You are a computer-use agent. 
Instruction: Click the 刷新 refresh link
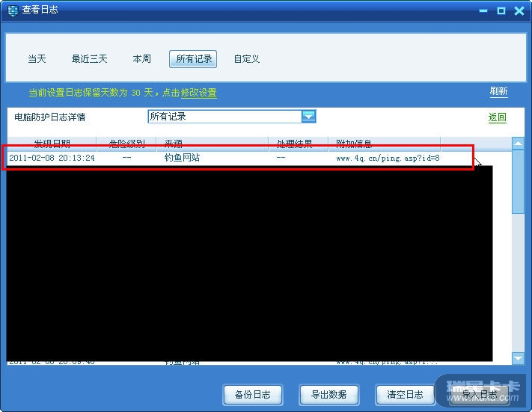498,91
